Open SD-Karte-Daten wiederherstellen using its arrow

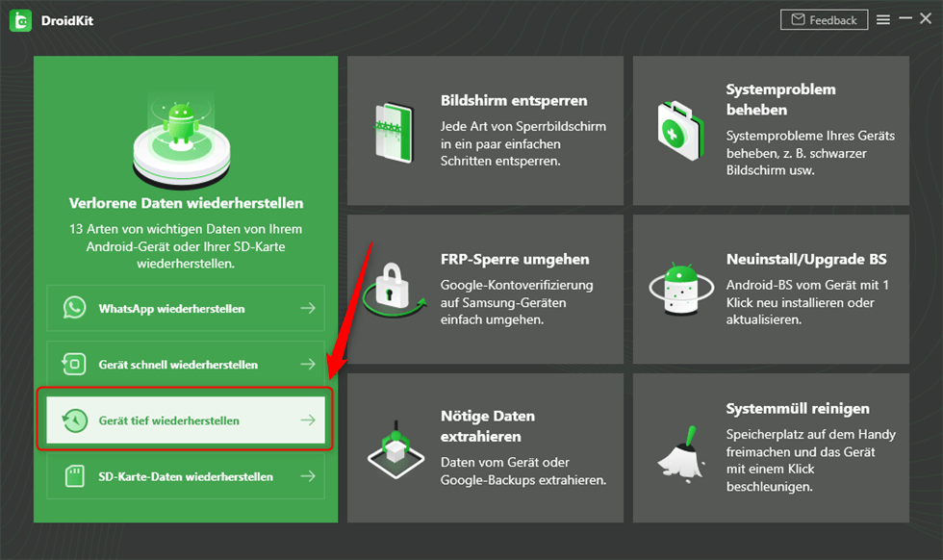click(x=307, y=476)
